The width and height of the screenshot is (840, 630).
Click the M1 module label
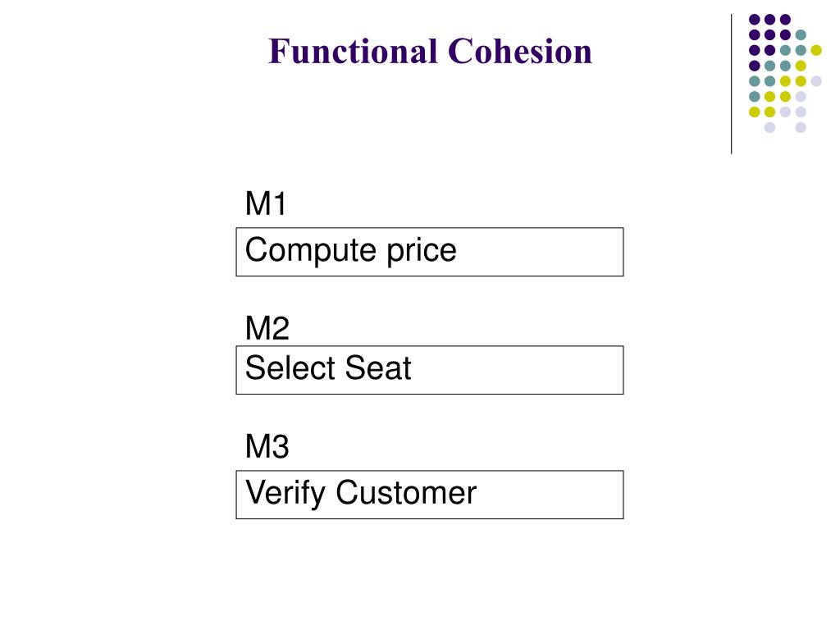click(x=266, y=203)
